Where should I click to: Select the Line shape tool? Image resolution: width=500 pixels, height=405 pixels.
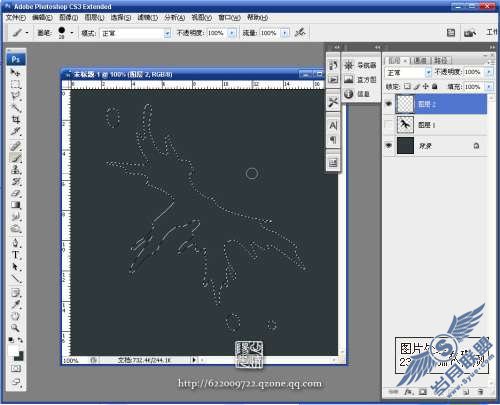15,278
